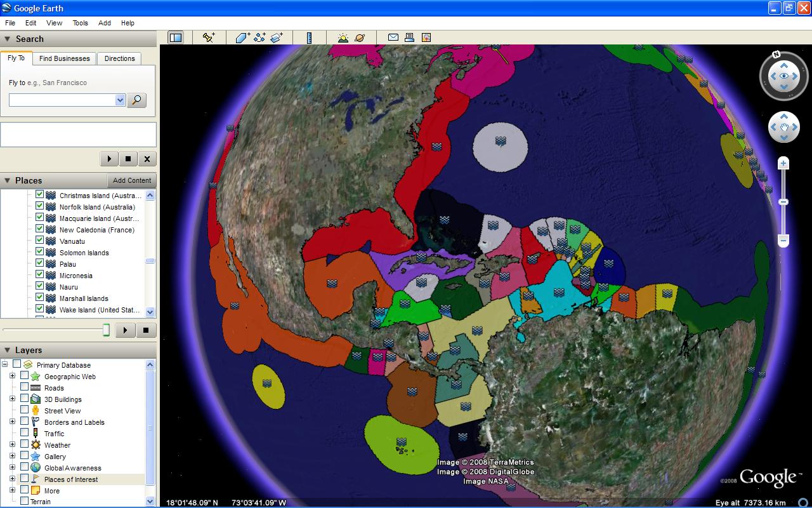The image size is (812, 508).
Task: Open the View menu
Action: click(x=54, y=23)
